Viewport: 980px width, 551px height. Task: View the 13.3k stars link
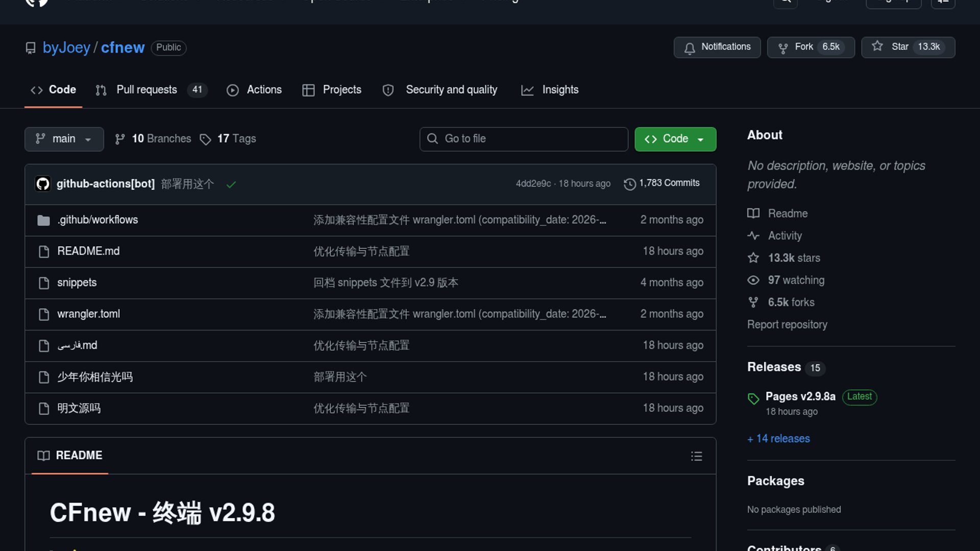point(784,258)
